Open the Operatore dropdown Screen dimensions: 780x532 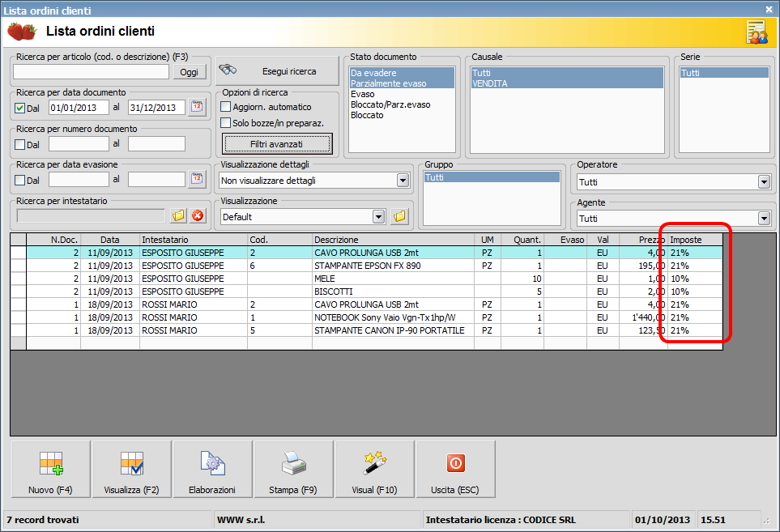[x=763, y=182]
